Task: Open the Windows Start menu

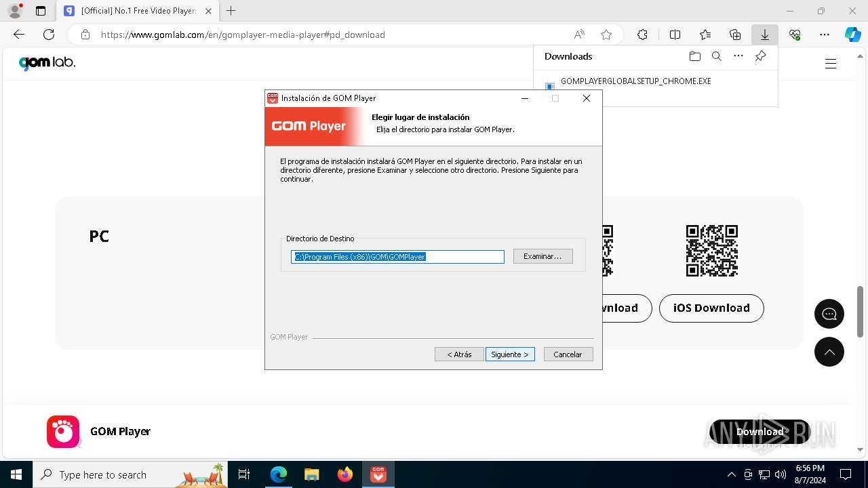Action: (16, 474)
